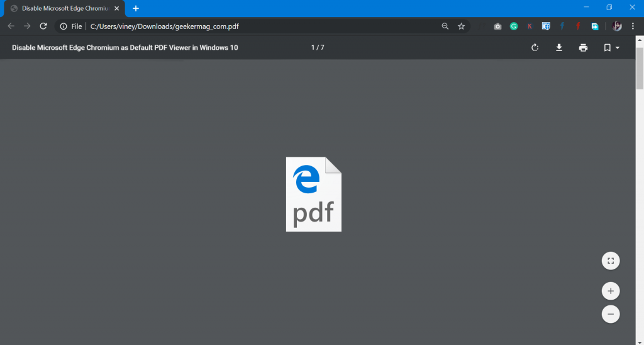The width and height of the screenshot is (644, 345).
Task: Click the vertical scrollbar thumb
Action: tap(640, 68)
